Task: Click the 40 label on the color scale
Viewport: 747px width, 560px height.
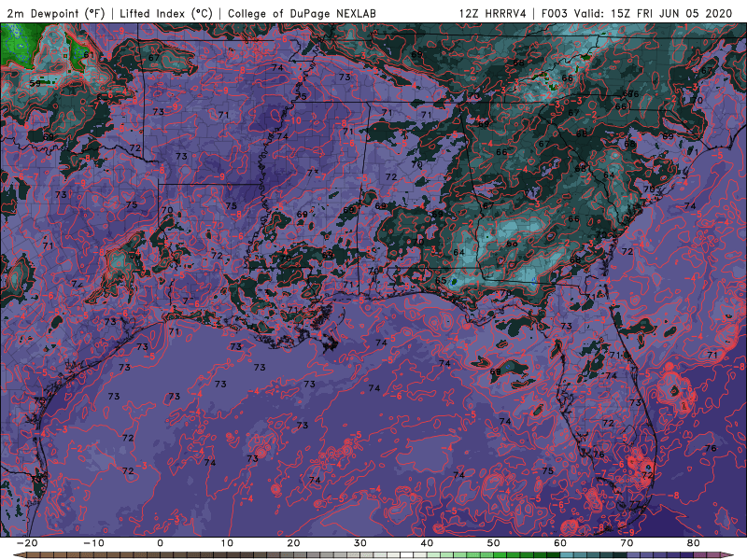Action: (x=427, y=543)
